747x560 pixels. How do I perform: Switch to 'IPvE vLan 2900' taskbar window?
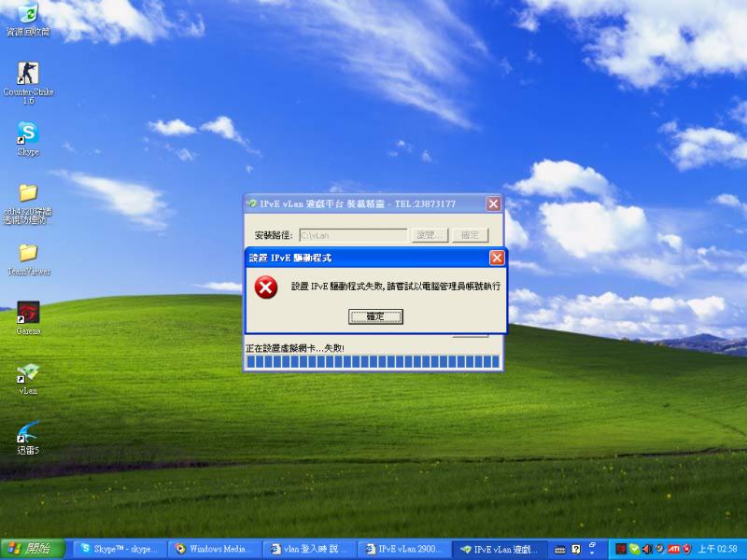click(x=404, y=549)
